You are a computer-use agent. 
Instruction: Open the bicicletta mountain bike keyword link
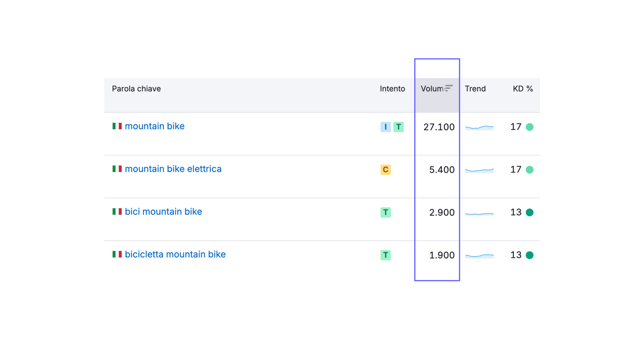click(x=175, y=254)
